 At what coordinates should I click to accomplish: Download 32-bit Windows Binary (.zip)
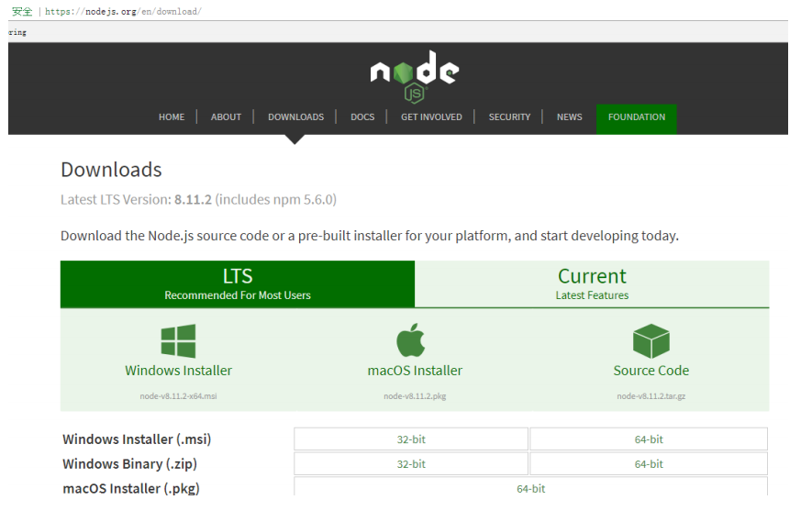click(411, 464)
